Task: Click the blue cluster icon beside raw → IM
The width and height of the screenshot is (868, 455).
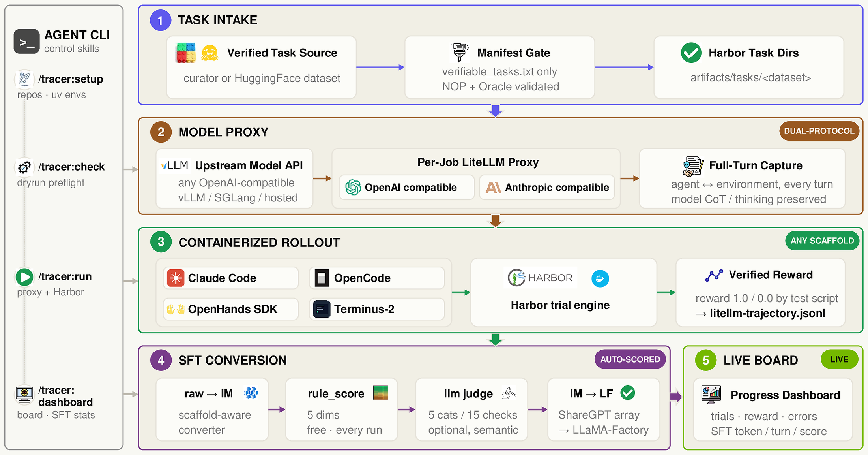Action: point(251,393)
